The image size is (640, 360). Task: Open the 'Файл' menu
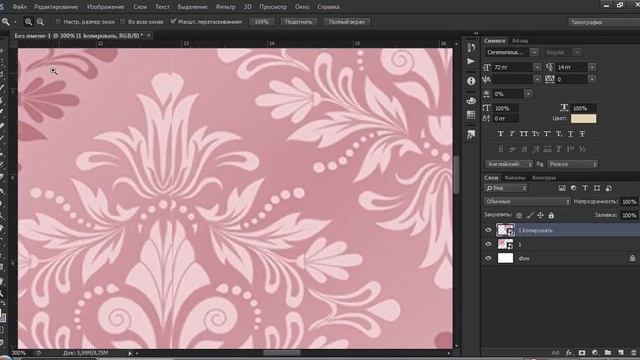tap(20, 7)
